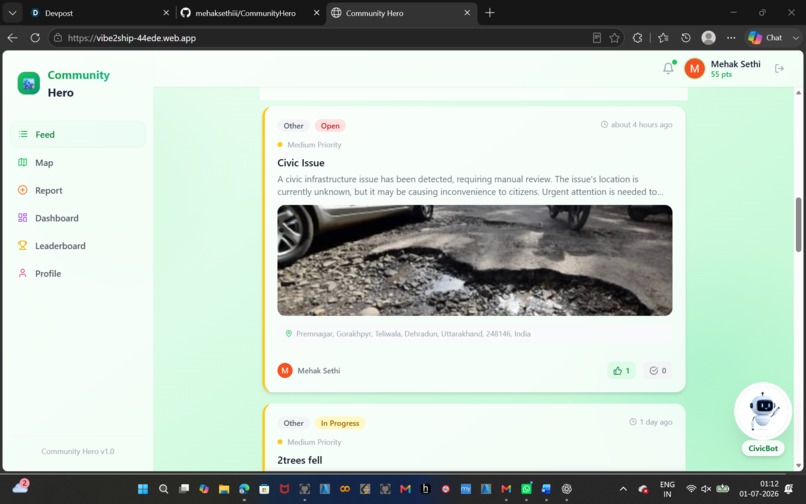Image resolution: width=806 pixels, height=504 pixels.
Task: Click the location pin icon before Premnagar
Action: coord(289,334)
